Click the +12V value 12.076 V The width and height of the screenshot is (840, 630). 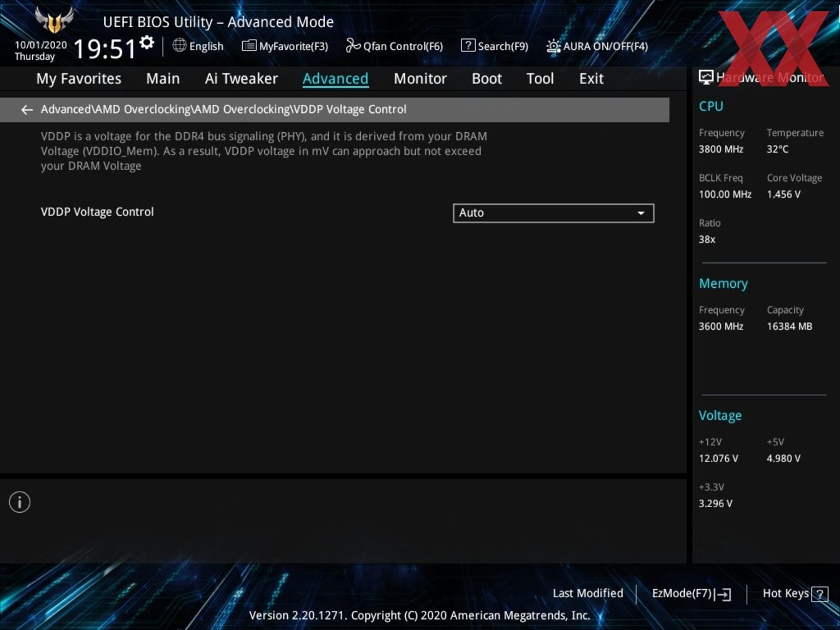click(x=718, y=459)
